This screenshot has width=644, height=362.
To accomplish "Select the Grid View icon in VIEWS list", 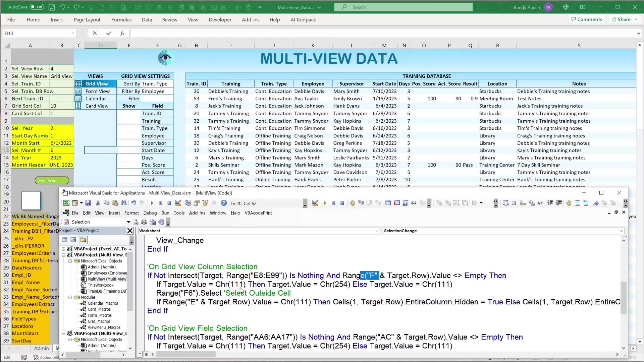I will [x=78, y=83].
